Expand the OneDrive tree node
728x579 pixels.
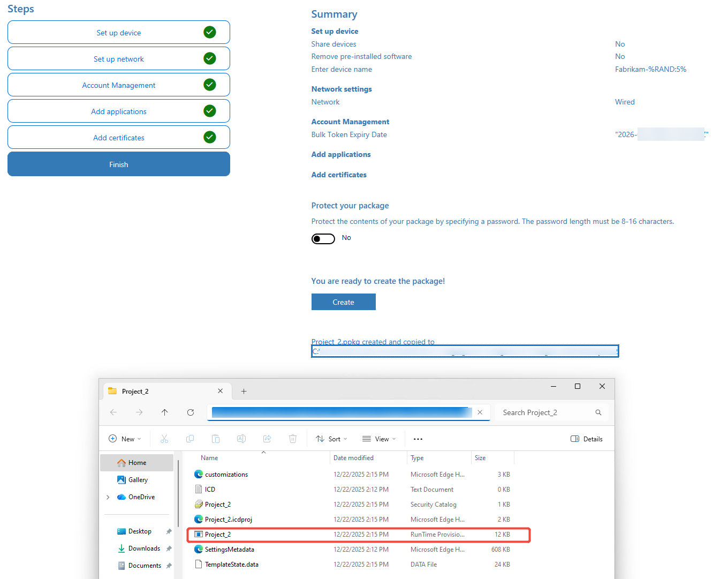108,497
